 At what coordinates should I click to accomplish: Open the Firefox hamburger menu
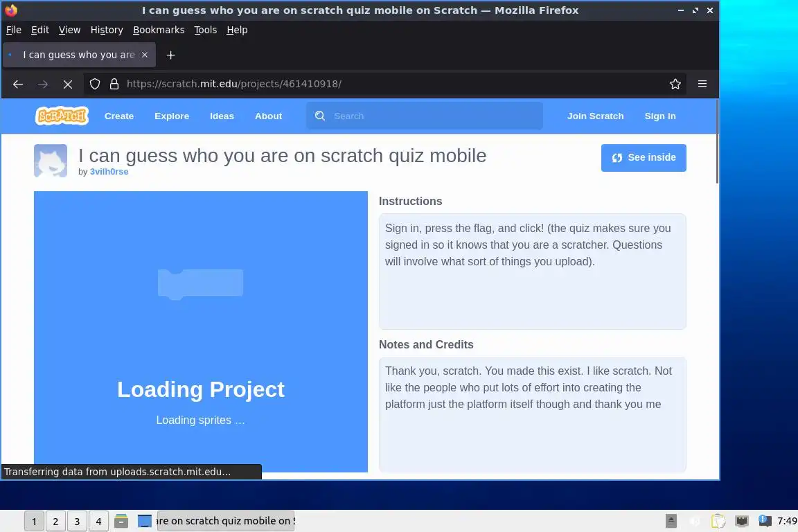pos(702,84)
